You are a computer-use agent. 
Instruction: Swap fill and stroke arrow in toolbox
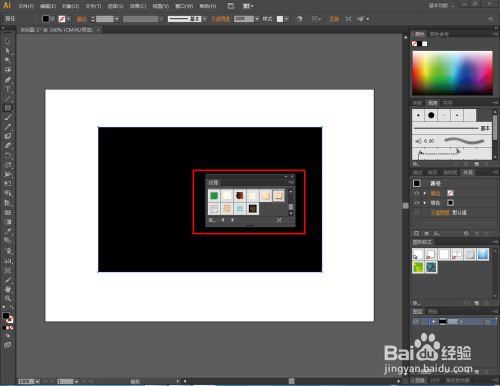(x=12, y=307)
